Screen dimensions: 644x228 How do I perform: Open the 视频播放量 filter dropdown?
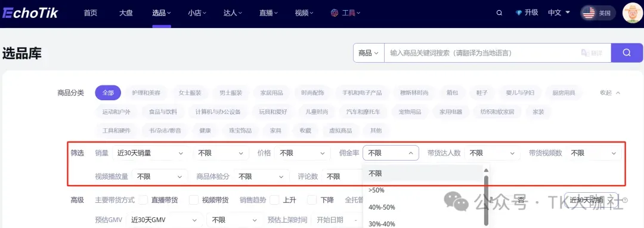tap(160, 177)
